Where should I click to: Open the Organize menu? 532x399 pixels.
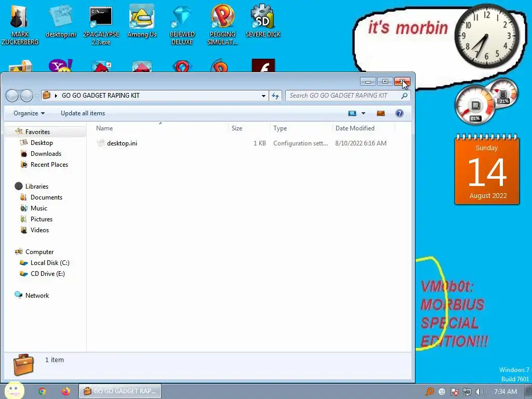pyautogui.click(x=29, y=113)
